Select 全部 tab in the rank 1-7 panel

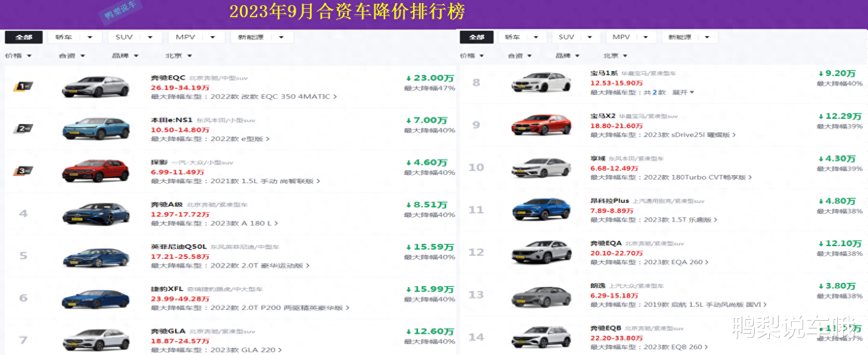(x=24, y=37)
